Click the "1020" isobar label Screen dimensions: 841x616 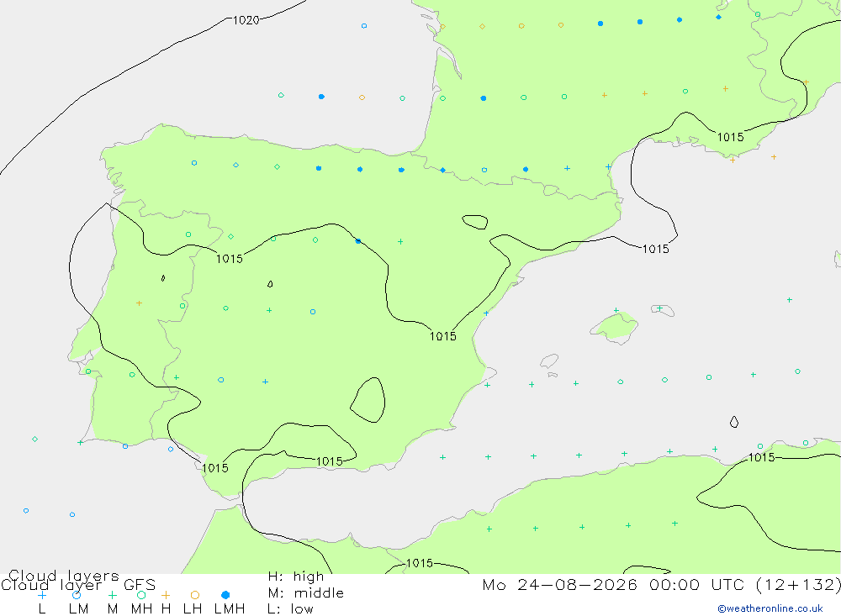[246, 20]
